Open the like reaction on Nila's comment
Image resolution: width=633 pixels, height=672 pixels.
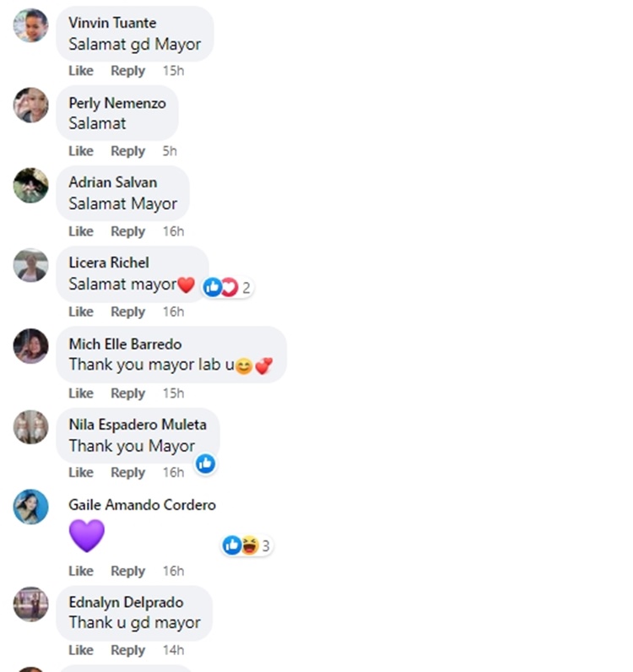pyautogui.click(x=206, y=463)
